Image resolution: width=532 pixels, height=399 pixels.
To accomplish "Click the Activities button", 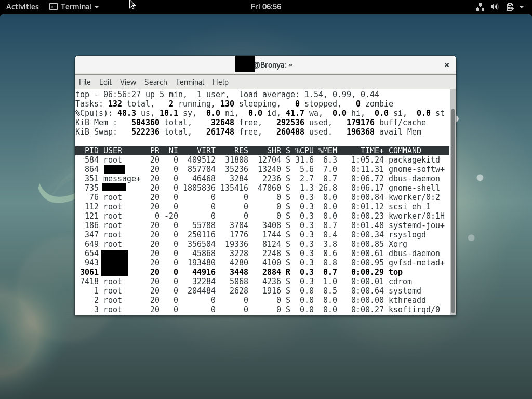I will point(22,7).
